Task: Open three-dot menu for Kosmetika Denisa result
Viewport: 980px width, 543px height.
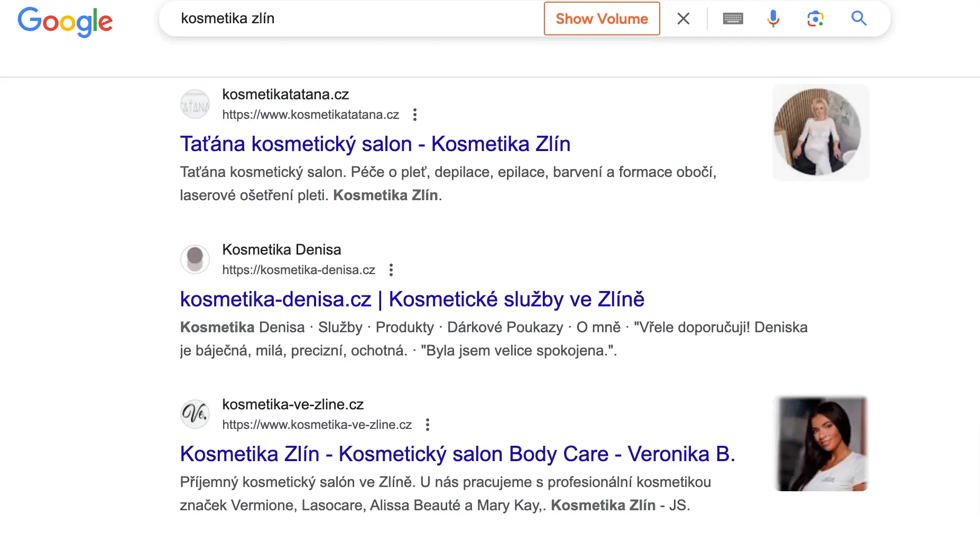Action: click(391, 270)
